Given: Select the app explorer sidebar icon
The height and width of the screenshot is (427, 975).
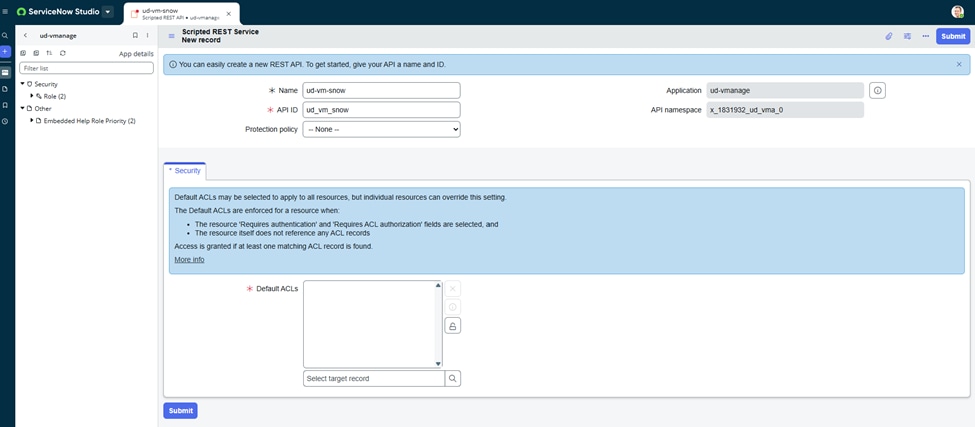Looking at the screenshot, I should click(x=5, y=72).
